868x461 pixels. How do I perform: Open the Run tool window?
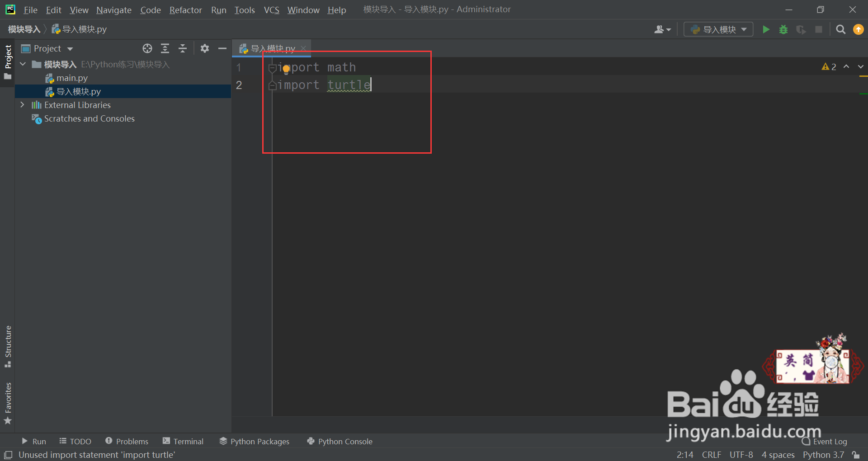pyautogui.click(x=34, y=442)
